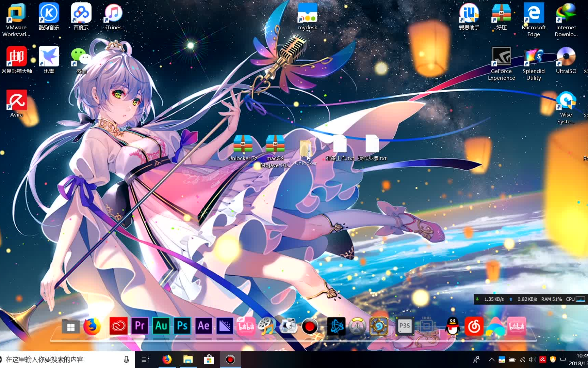Open the first pink bilibili dock icon
This screenshot has width=588, height=368.
pos(246,326)
